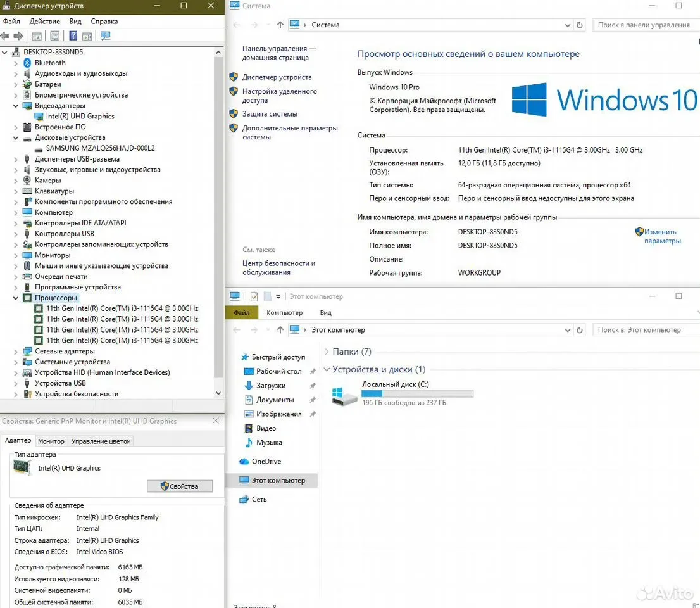Click the C: drive space usage bar

(417, 393)
